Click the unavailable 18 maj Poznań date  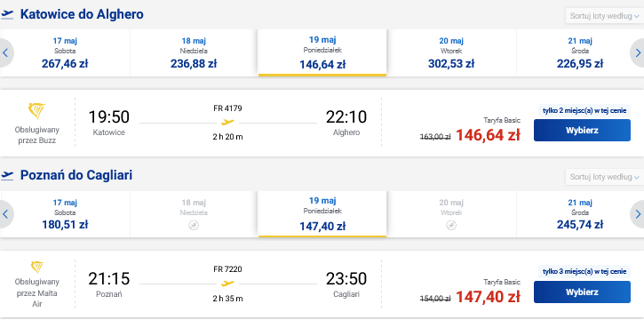pos(194,214)
